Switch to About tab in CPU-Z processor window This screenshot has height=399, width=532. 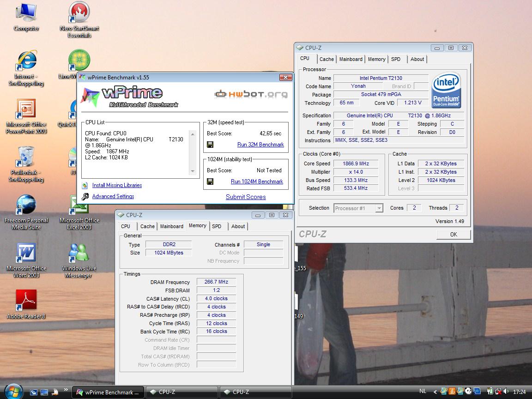(x=417, y=59)
